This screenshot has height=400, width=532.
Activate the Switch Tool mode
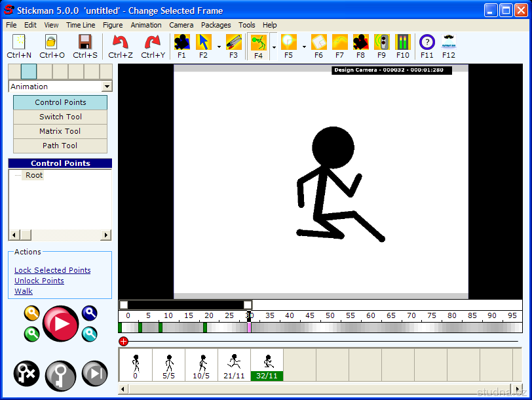tap(60, 117)
